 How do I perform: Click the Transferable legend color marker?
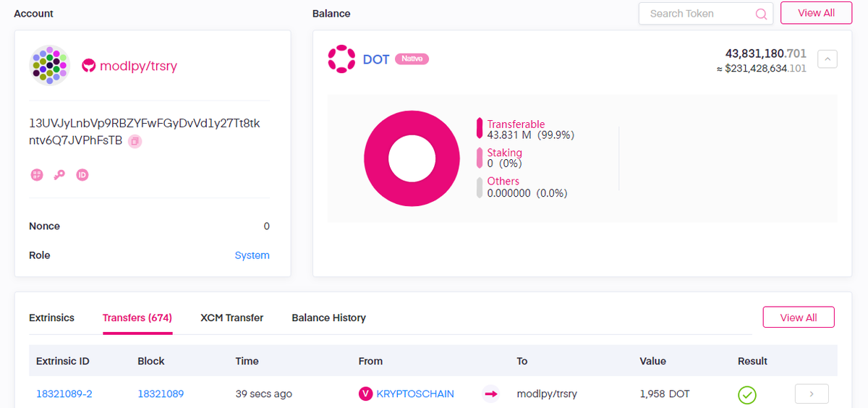479,129
